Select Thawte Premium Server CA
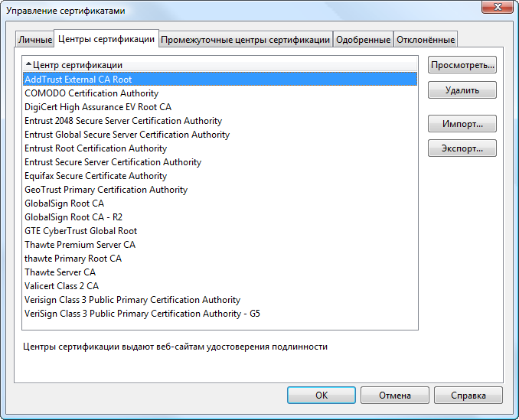Viewport: 519px width, 420px height. click(x=220, y=245)
